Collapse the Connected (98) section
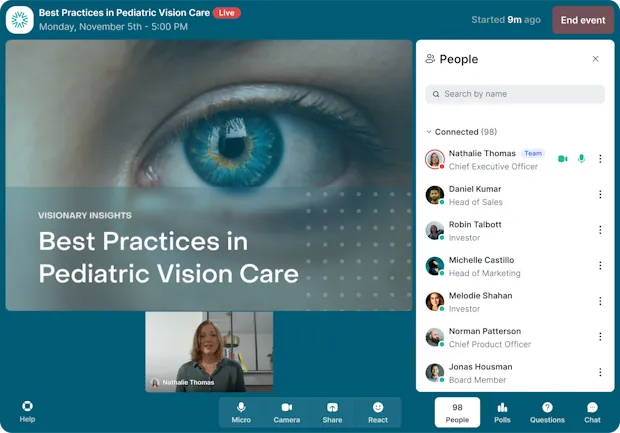Viewport: 620px width, 433px height. pos(461,132)
